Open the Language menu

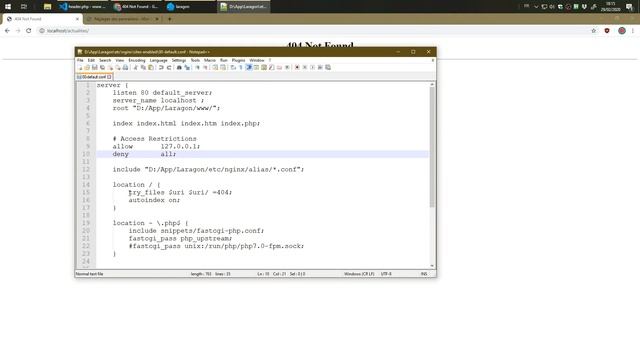(x=158, y=60)
